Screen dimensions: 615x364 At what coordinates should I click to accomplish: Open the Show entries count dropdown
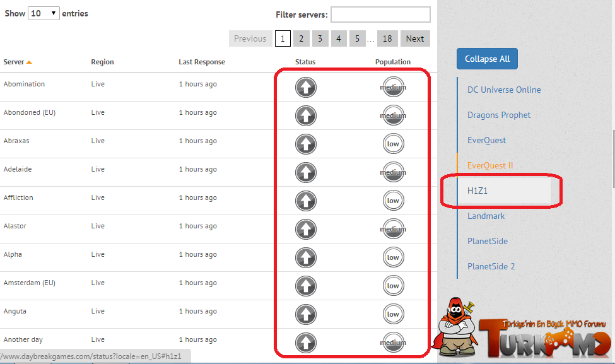[44, 13]
